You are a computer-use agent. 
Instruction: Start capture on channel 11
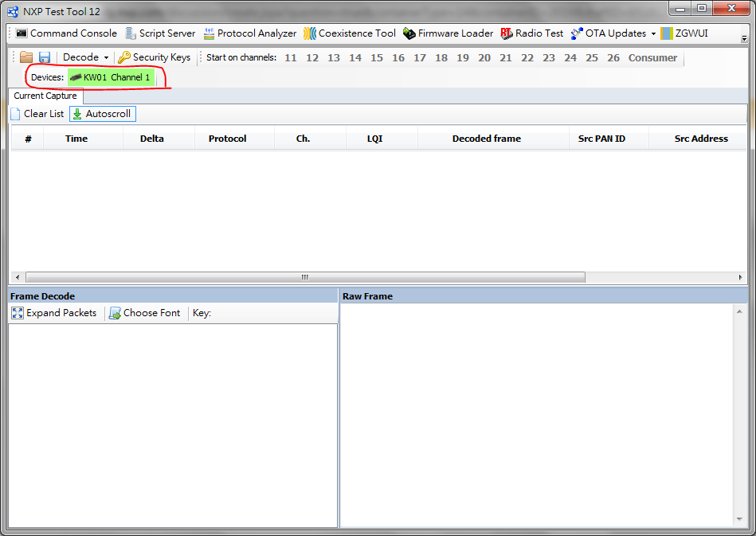(291, 58)
